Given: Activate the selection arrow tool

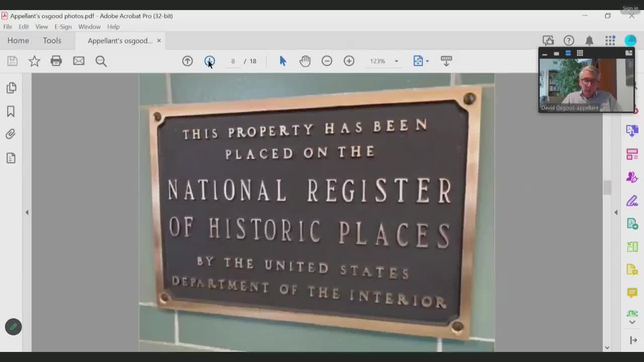Looking at the screenshot, I should (x=283, y=61).
